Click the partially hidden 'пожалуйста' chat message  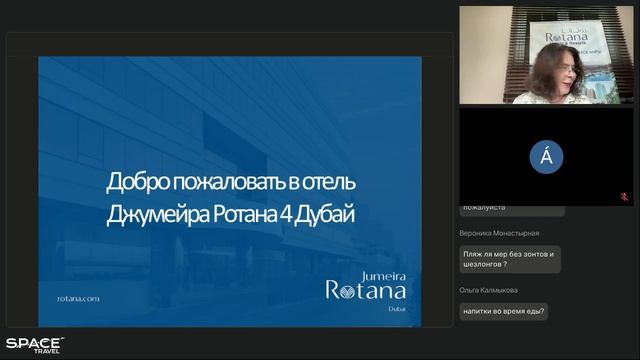pyautogui.click(x=512, y=210)
